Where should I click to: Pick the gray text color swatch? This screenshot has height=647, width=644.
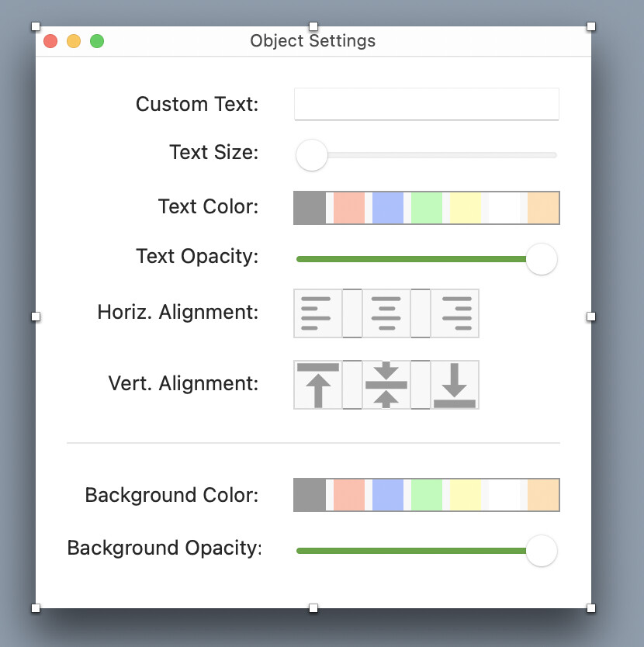pos(310,208)
